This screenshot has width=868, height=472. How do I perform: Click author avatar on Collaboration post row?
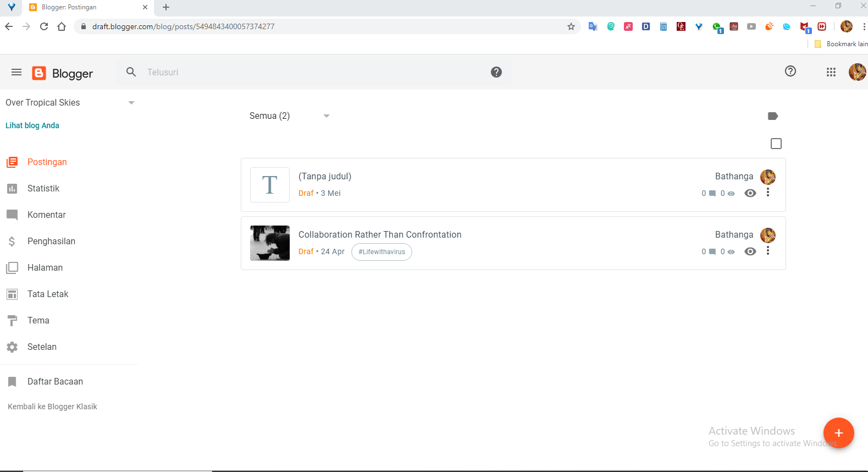768,235
